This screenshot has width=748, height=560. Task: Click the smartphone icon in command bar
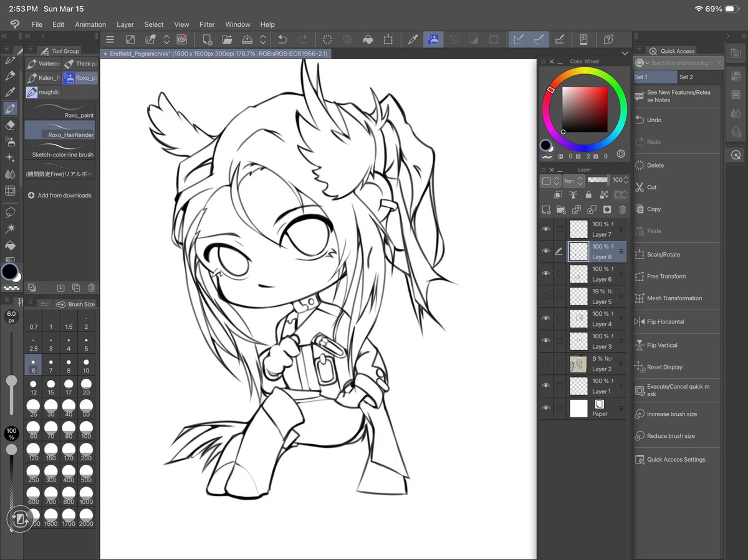[583, 39]
